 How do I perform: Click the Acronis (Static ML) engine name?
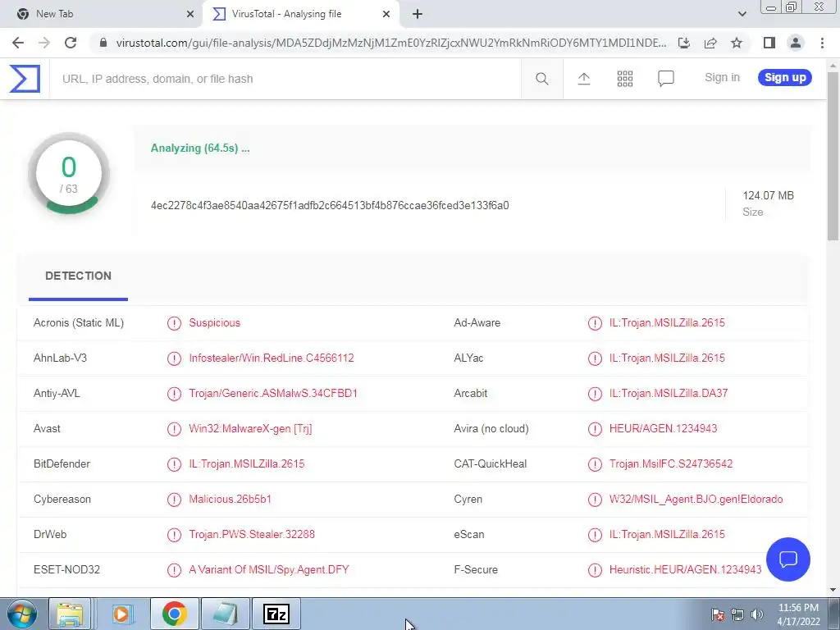pos(79,323)
